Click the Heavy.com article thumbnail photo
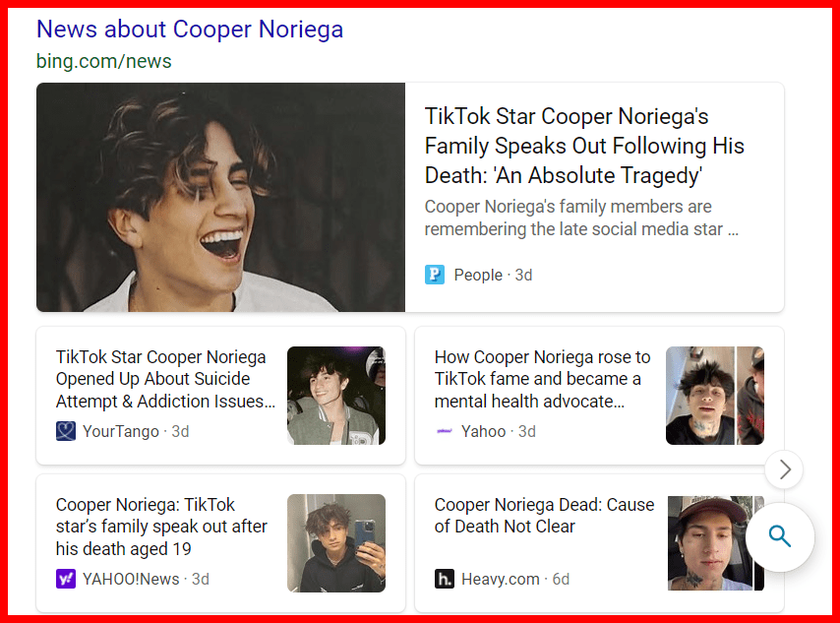Viewport: 840px width, 623px height. pos(714,543)
